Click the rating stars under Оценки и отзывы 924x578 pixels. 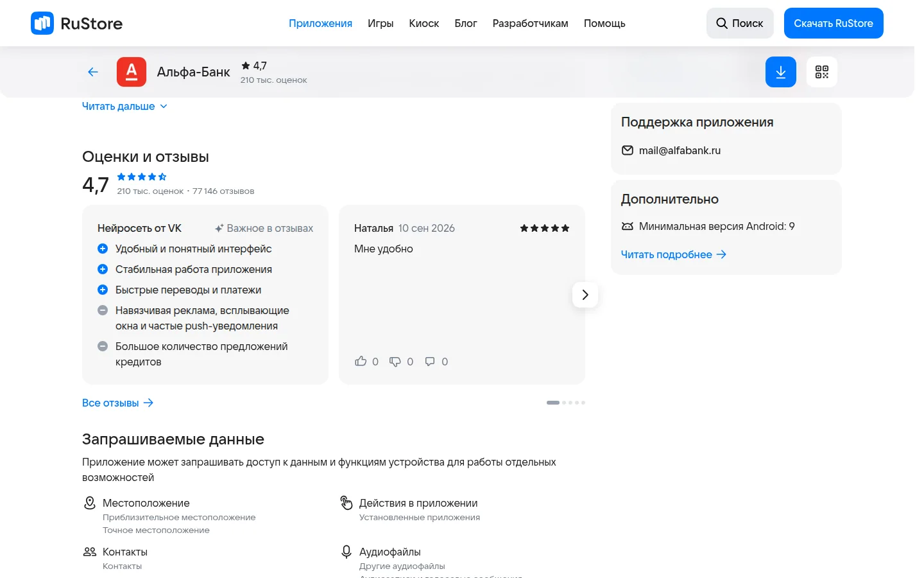[x=142, y=177]
